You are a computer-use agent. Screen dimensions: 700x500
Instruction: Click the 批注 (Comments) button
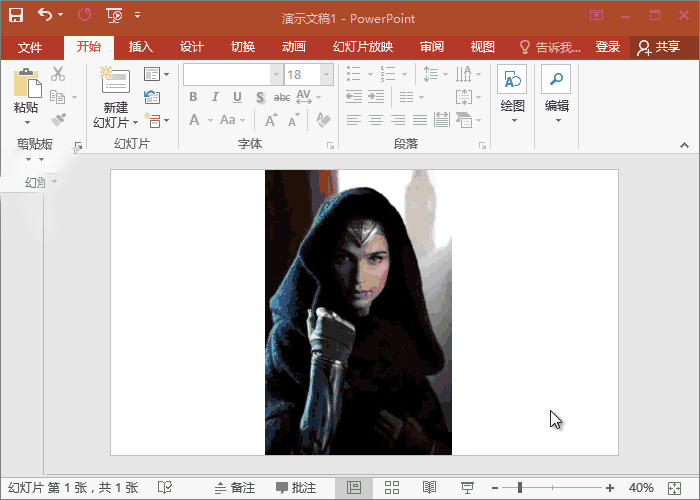coord(296,488)
